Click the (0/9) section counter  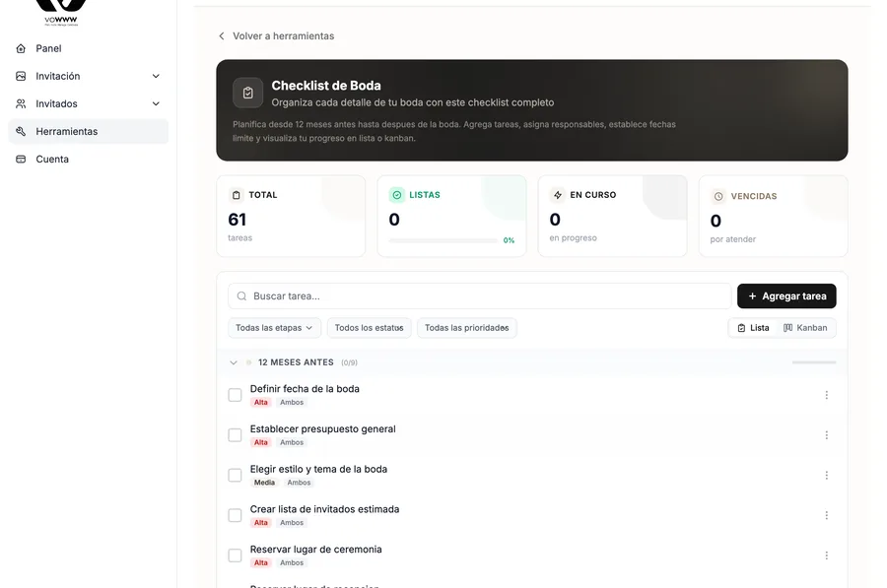click(x=349, y=363)
